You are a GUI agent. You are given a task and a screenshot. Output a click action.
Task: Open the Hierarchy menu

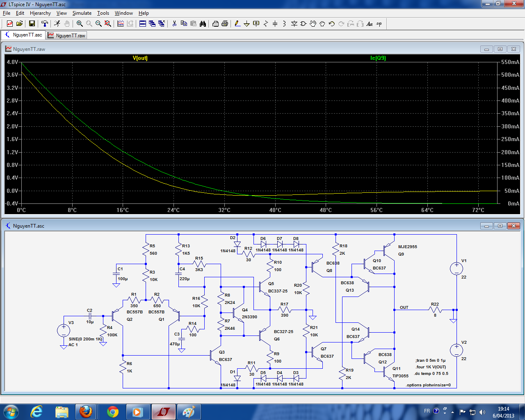click(40, 13)
